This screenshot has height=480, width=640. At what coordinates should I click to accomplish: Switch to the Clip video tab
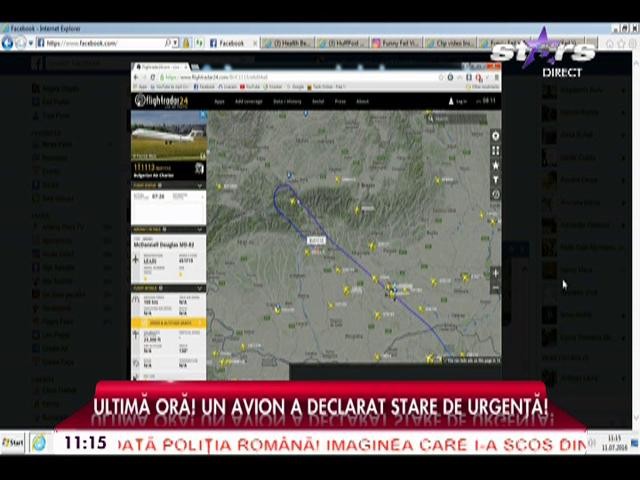(451, 43)
